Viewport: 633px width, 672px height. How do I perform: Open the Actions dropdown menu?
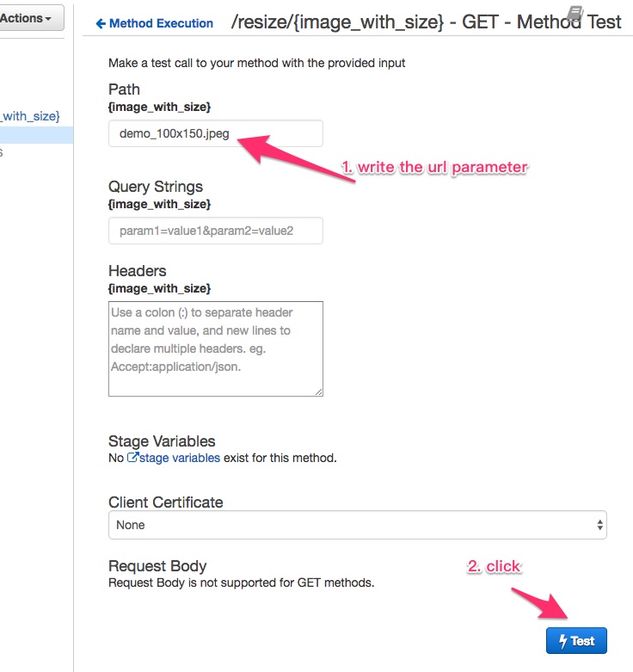tap(31, 17)
